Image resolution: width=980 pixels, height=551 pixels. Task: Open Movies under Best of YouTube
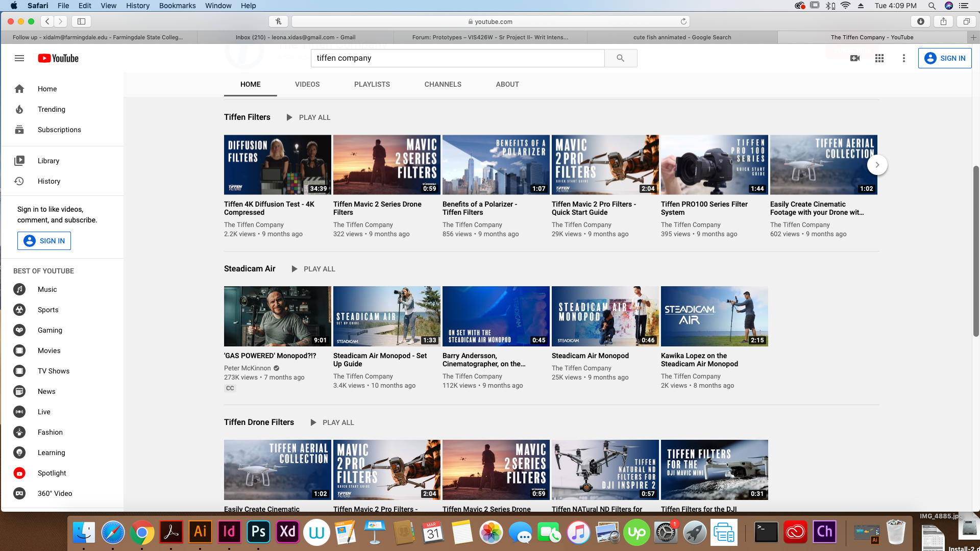(x=62, y=350)
